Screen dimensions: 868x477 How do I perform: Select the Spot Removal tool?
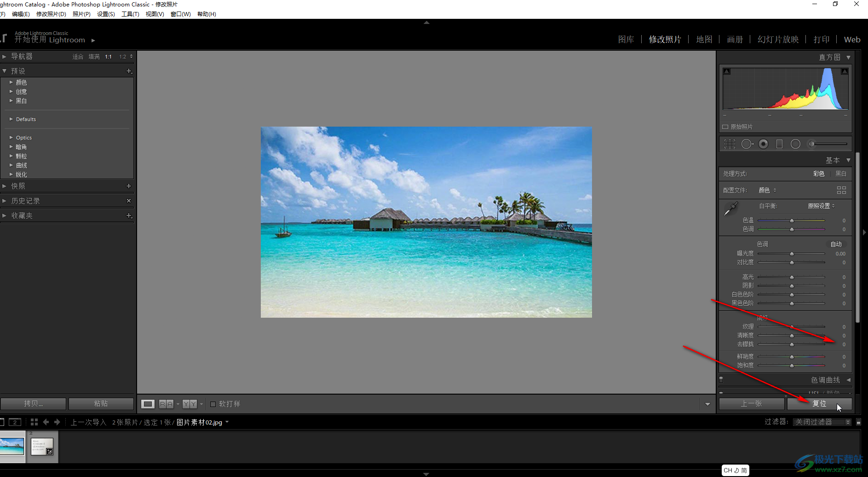747,144
